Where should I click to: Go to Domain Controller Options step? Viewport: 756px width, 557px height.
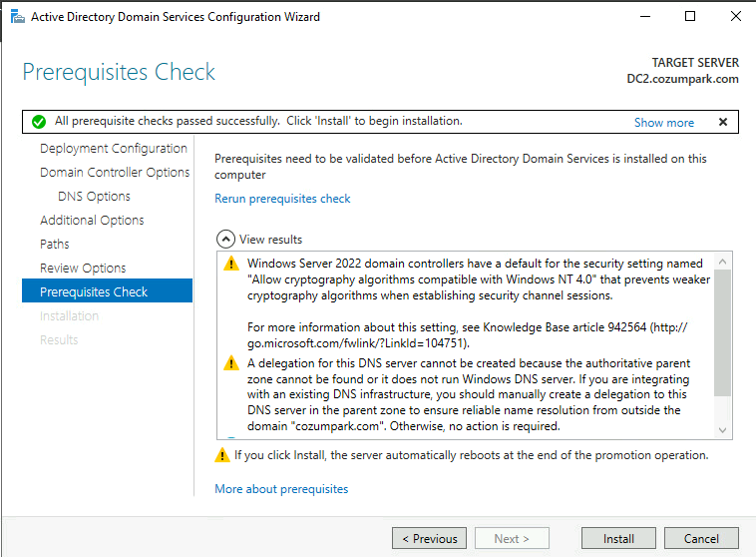point(115,173)
